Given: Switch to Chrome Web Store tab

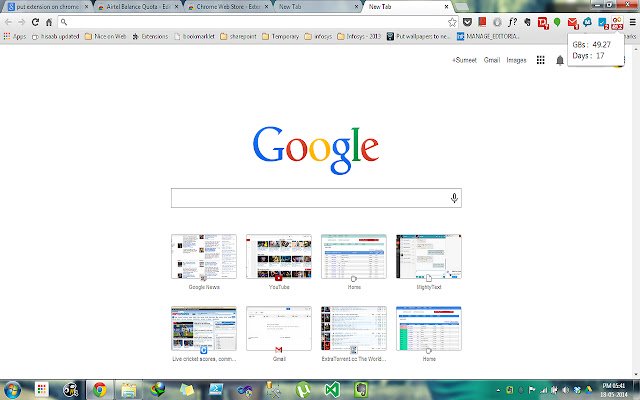Looking at the screenshot, I should [227, 7].
